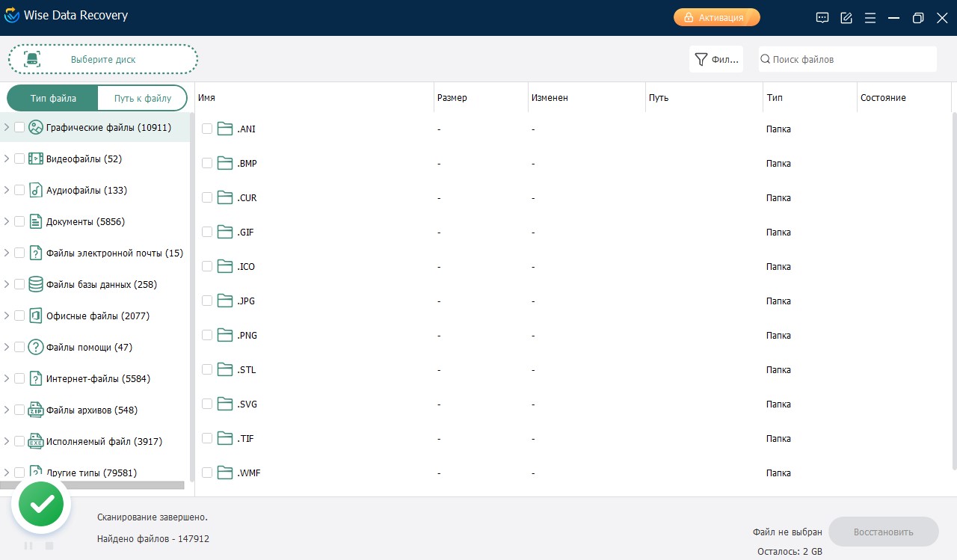This screenshot has width=957, height=560.
Task: Click the edit note icon in title bar
Action: click(846, 18)
